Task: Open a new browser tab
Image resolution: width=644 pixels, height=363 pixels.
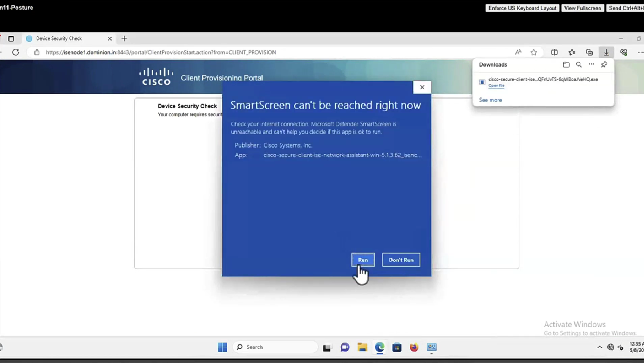Action: [x=124, y=38]
